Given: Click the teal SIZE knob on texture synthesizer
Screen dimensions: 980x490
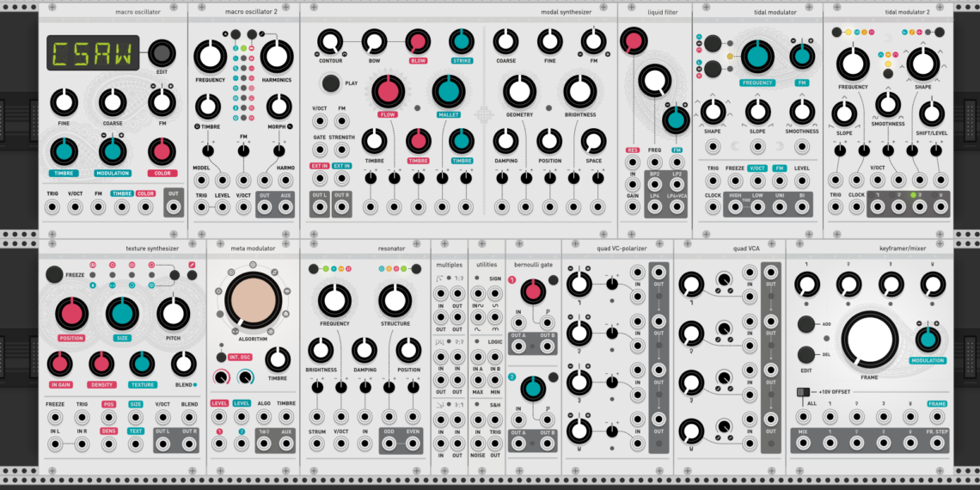Looking at the screenshot, I should point(122,314).
